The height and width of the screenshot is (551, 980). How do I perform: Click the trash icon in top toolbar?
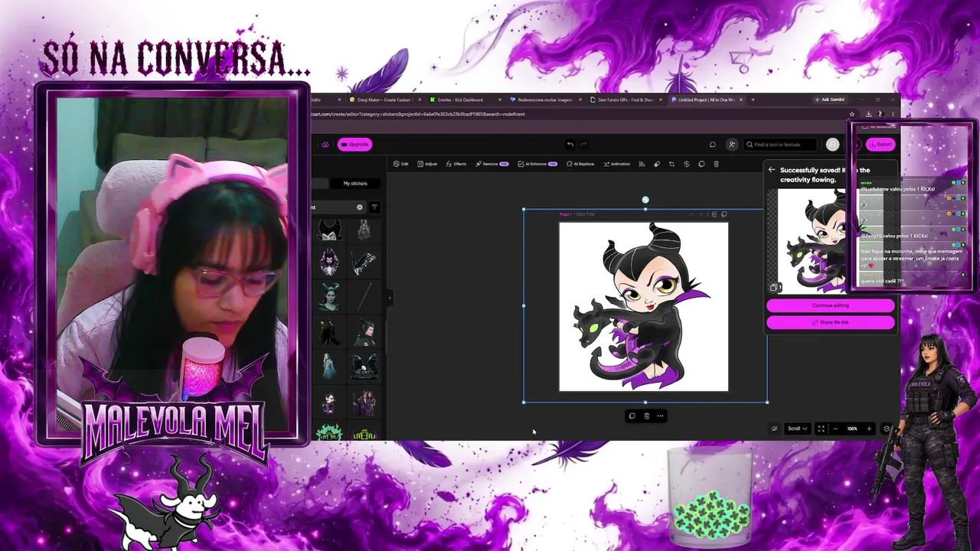(x=716, y=164)
